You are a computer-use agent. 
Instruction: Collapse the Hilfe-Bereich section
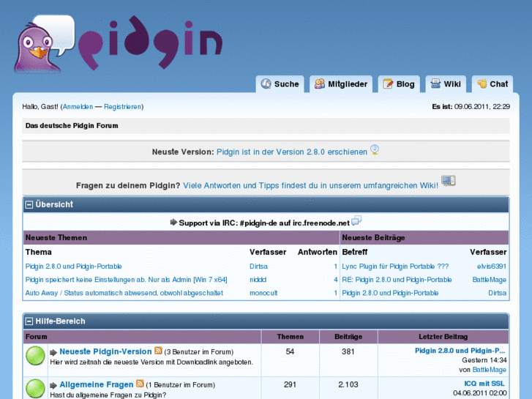pos(29,321)
